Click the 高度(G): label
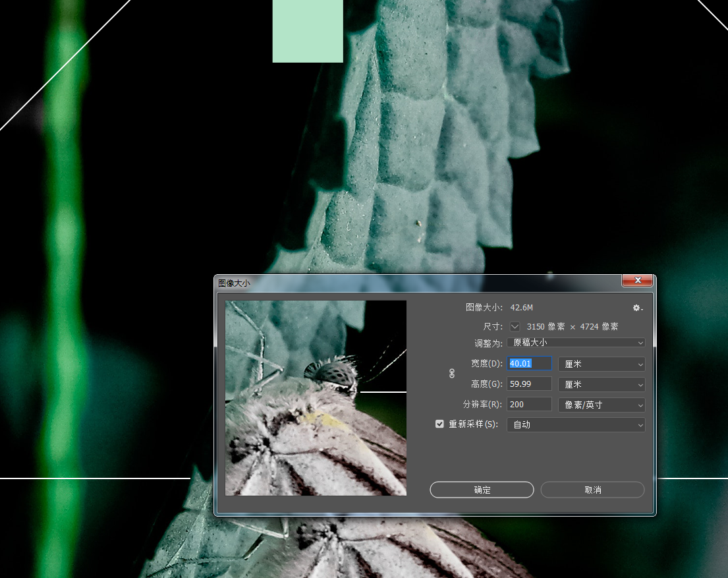This screenshot has height=578, width=728. pos(486,384)
